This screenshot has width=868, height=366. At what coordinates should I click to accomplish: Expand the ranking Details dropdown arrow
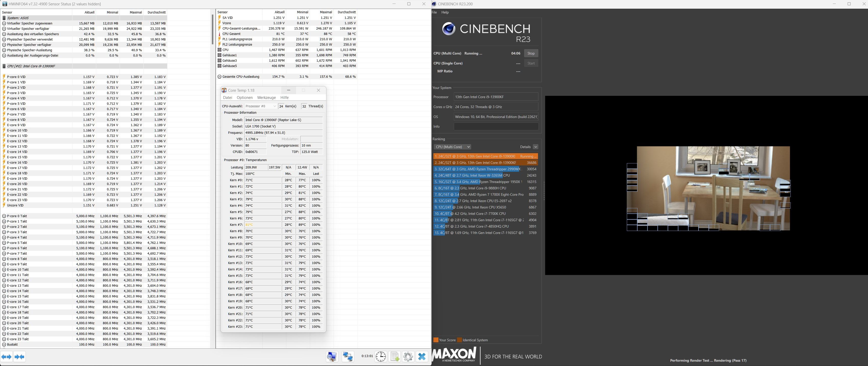[535, 147]
